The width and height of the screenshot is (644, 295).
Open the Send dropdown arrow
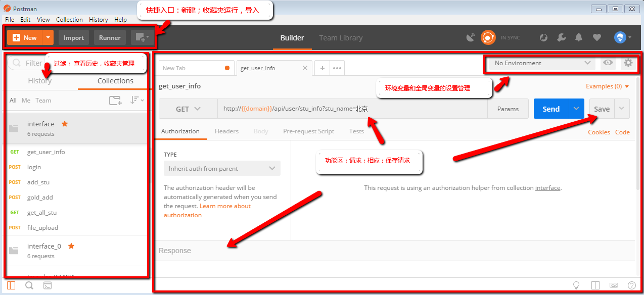576,109
